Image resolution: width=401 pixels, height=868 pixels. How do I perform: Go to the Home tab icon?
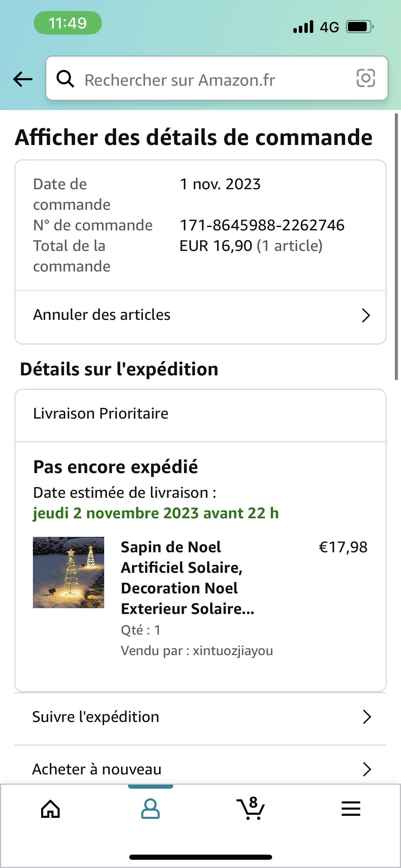tap(50, 809)
